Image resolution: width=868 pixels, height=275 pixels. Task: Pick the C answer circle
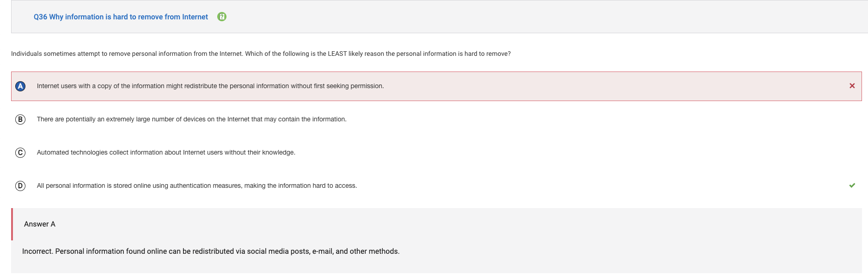coord(20,153)
